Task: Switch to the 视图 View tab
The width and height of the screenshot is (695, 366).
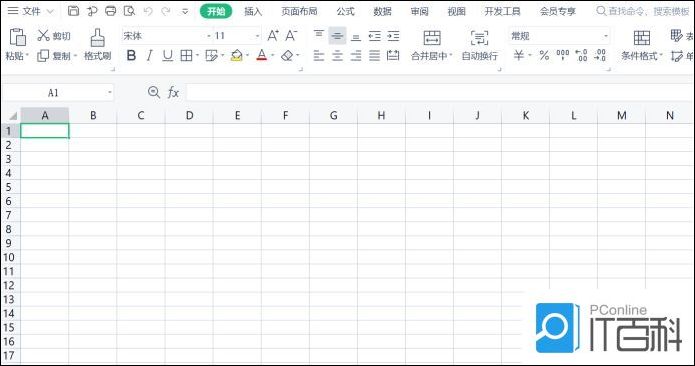Action: [x=457, y=11]
